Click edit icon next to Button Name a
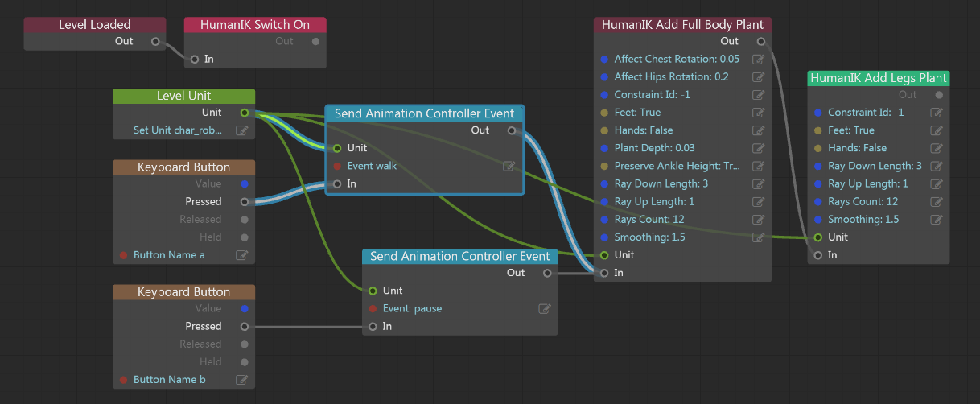This screenshot has width=980, height=404. (x=241, y=255)
